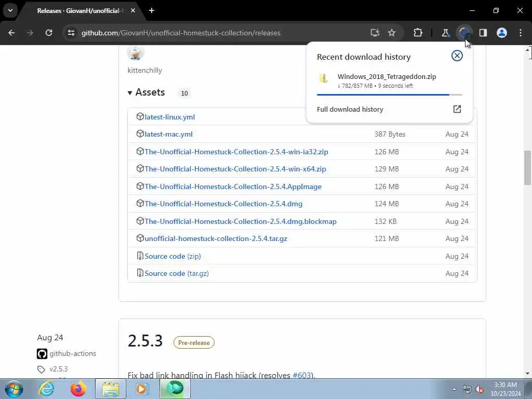
Task: Open issue #603 link
Action: pyautogui.click(x=302, y=375)
